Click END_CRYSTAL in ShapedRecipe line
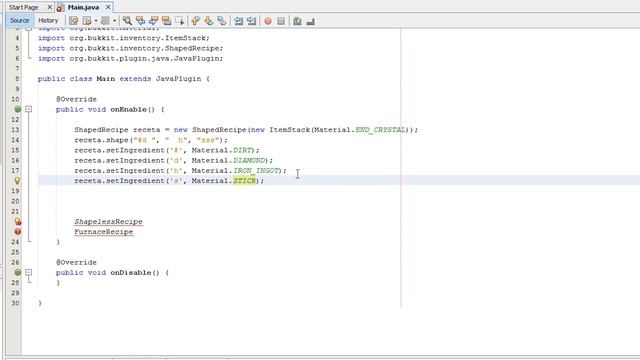Image resolution: width=640 pixels, height=360 pixels. pos(380,130)
